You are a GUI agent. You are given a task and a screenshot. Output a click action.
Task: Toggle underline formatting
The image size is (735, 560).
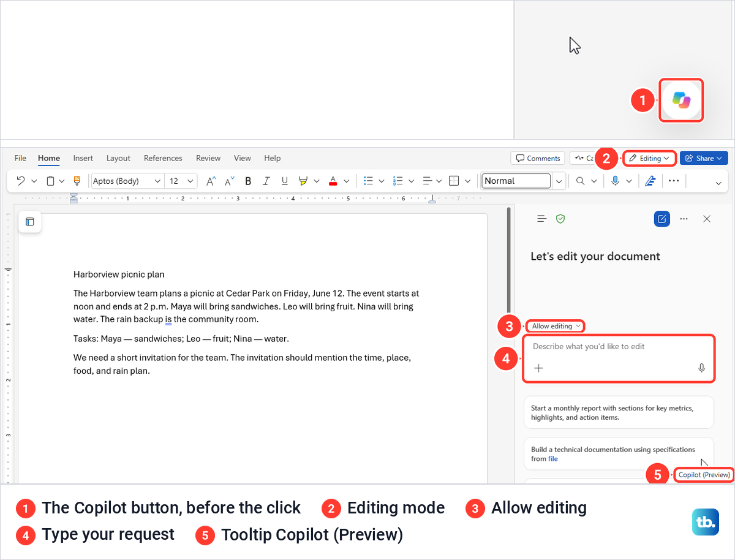285,181
